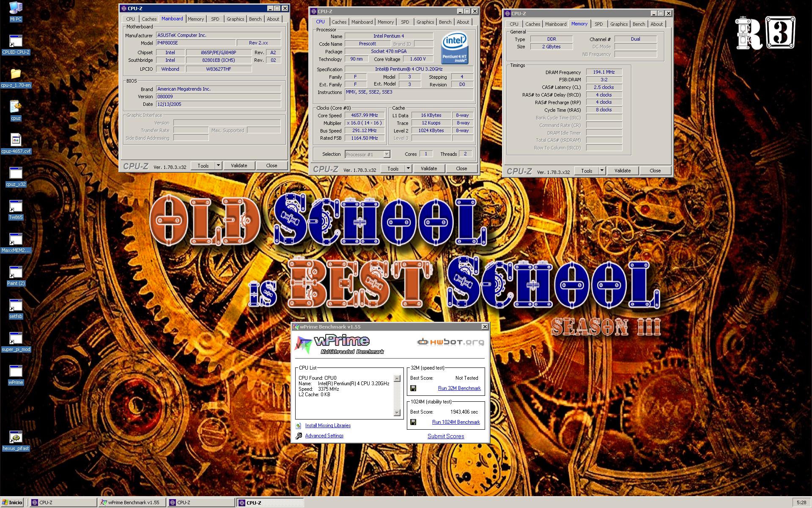Image resolution: width=812 pixels, height=508 pixels.
Task: Open the cpuz-4657.cvf file icon
Action: click(16, 140)
